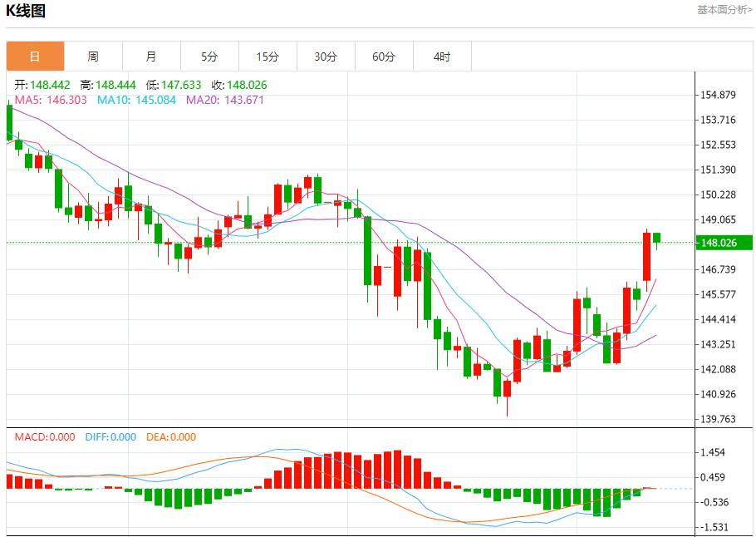Screen dimensions: 756x537
Task: Click the green 148.026 current price tag
Action: click(724, 243)
